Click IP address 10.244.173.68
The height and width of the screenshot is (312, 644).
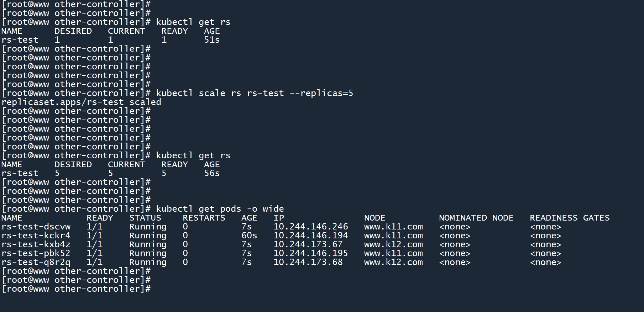coord(308,262)
